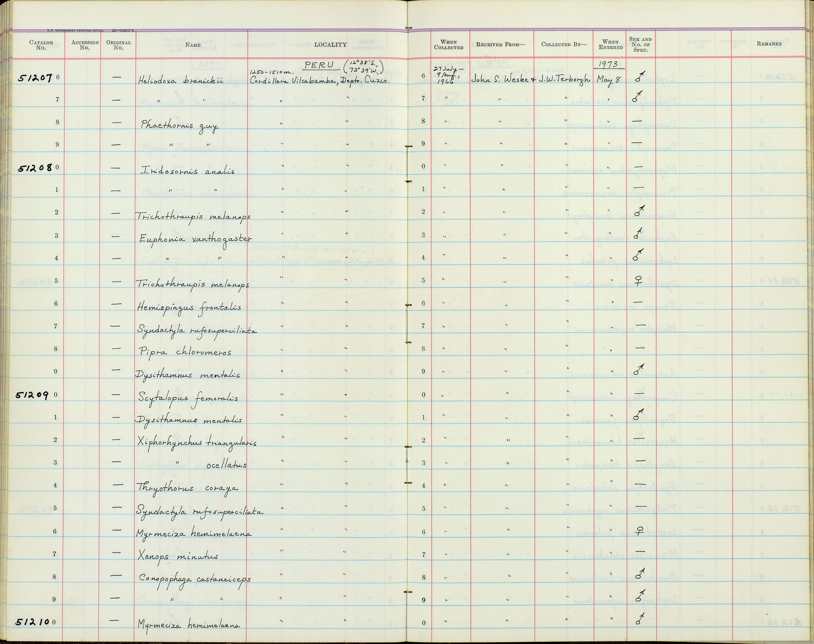
Task: Click the 'LOCALITY' column header
Action: point(330,44)
